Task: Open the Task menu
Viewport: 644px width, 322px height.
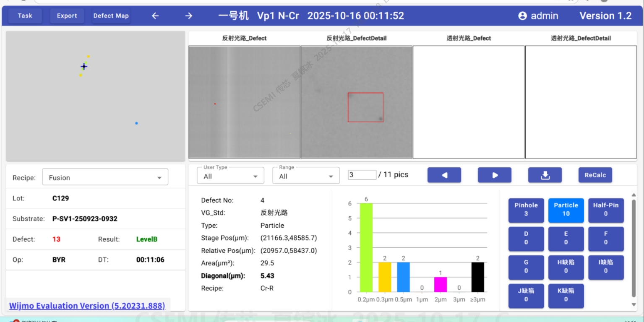Action: coord(25,16)
